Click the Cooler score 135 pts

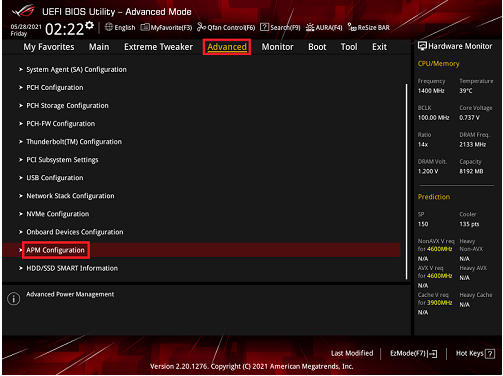pyautogui.click(x=469, y=224)
